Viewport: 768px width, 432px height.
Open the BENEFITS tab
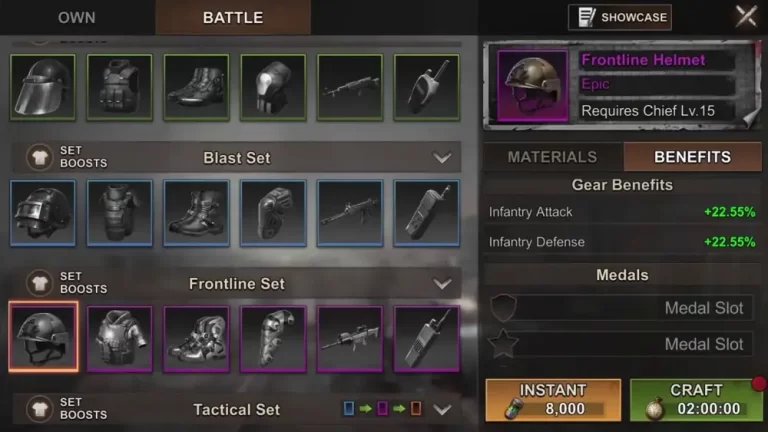(693, 157)
